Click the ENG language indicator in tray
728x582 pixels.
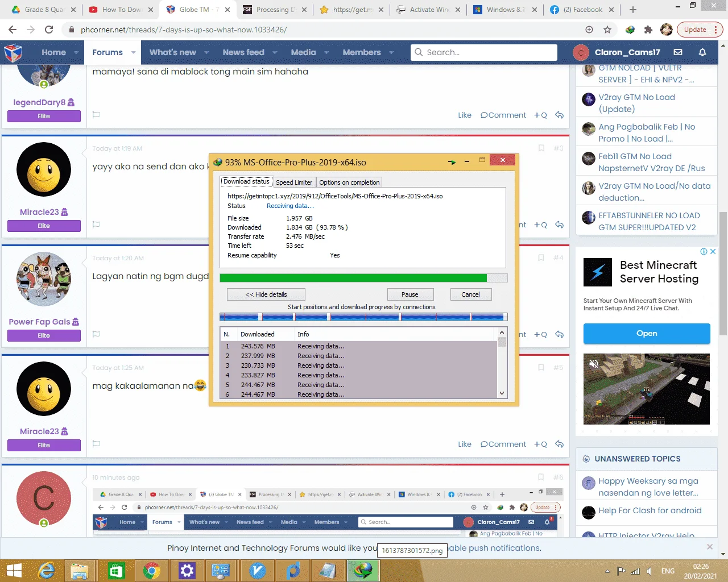coord(668,571)
